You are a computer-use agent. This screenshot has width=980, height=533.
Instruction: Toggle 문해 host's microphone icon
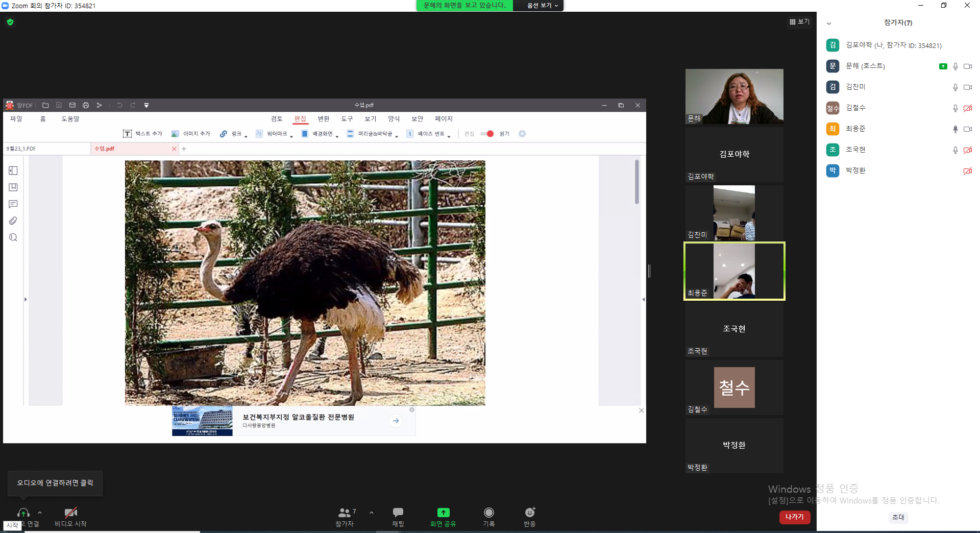point(955,66)
